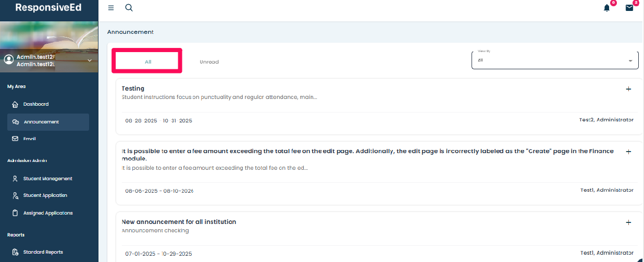Select the All tab
The height and width of the screenshot is (262, 644).
(147, 61)
